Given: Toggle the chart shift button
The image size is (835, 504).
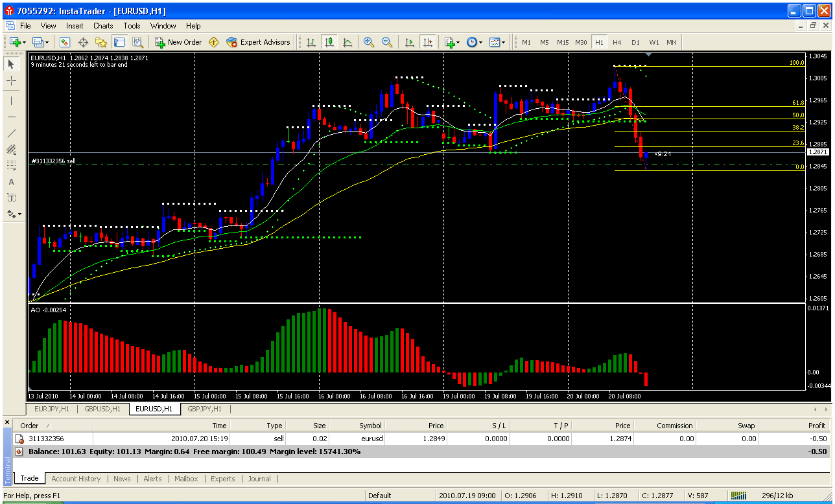Looking at the screenshot, I should [x=427, y=42].
